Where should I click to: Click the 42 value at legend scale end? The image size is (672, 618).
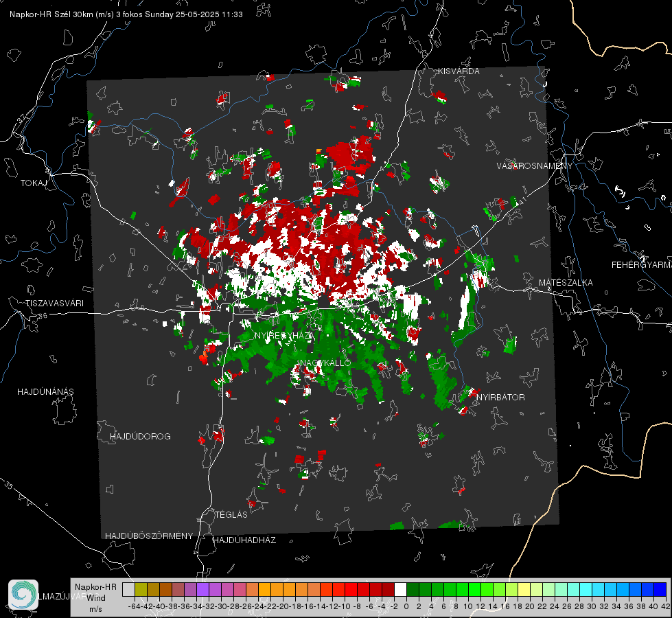click(665, 606)
